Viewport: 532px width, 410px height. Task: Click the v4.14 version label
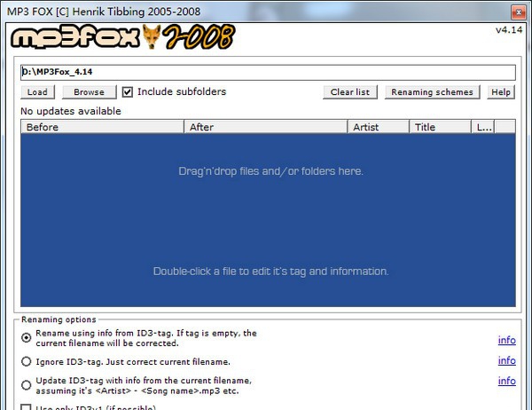pyautogui.click(x=509, y=30)
